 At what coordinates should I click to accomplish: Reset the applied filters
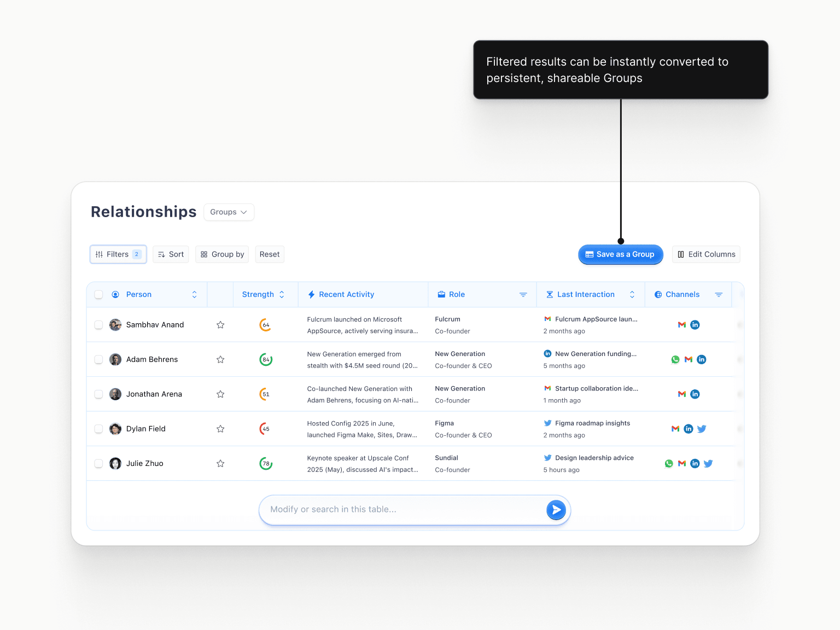270,254
